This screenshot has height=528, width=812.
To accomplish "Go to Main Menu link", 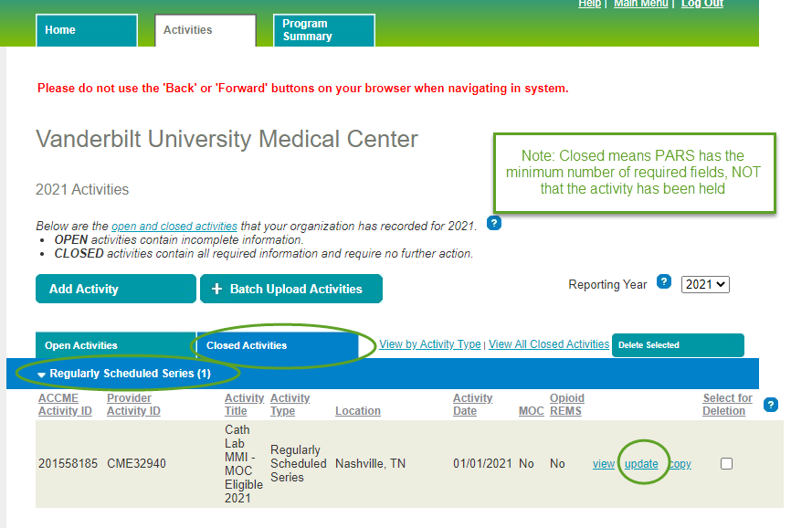I will (640, 4).
